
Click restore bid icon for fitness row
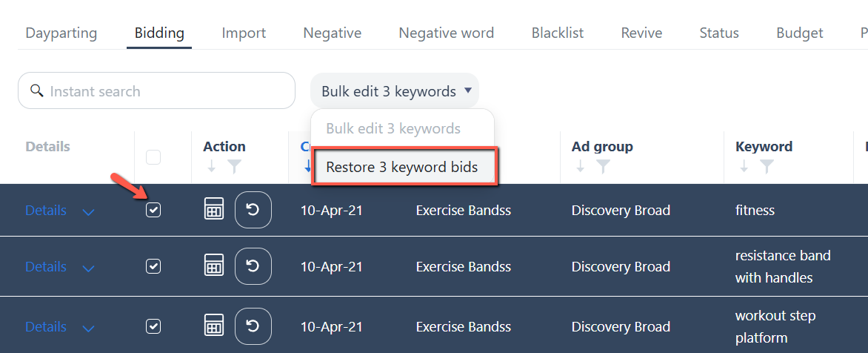tap(253, 209)
